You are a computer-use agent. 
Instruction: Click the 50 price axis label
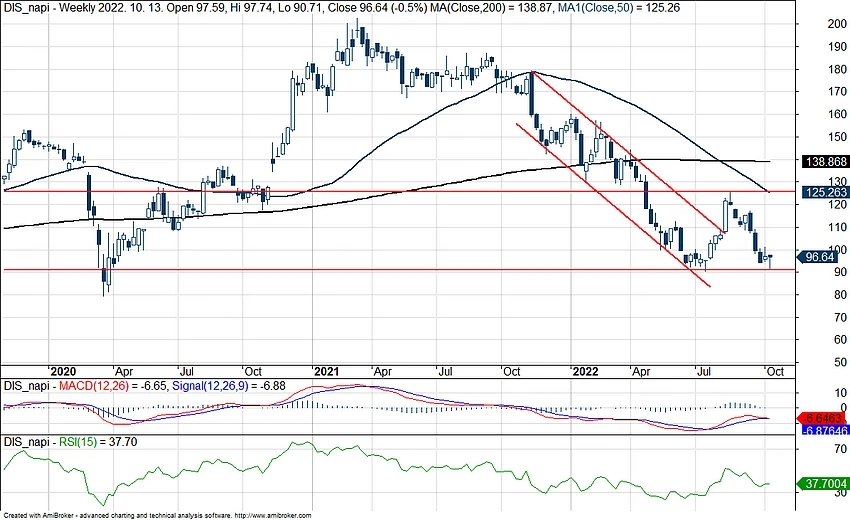click(x=840, y=362)
